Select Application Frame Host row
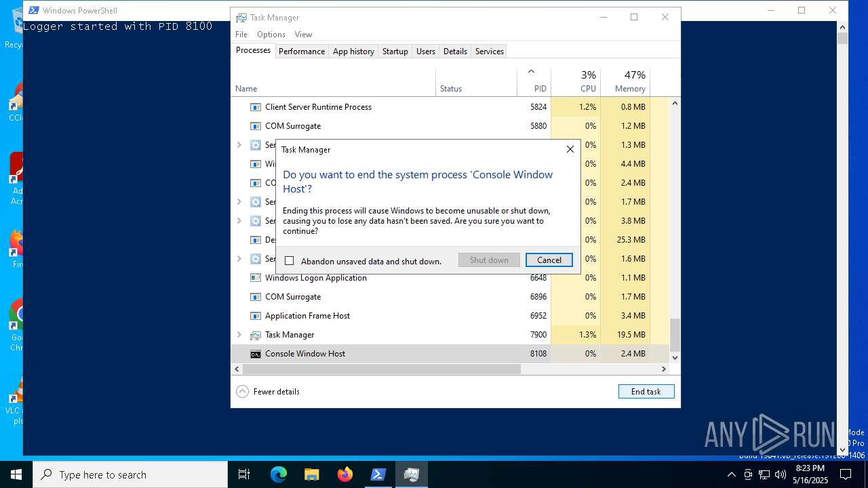This screenshot has width=868, height=488. pos(450,316)
